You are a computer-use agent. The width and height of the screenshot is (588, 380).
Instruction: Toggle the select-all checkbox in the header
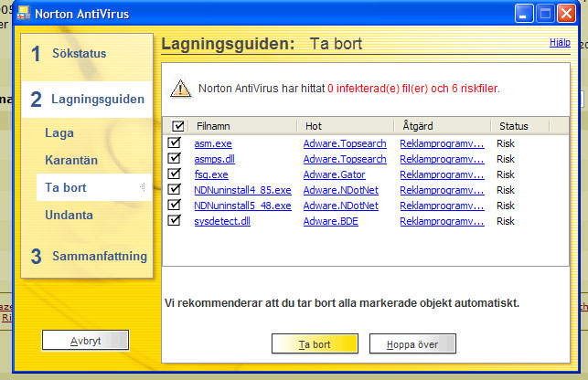[x=177, y=126]
